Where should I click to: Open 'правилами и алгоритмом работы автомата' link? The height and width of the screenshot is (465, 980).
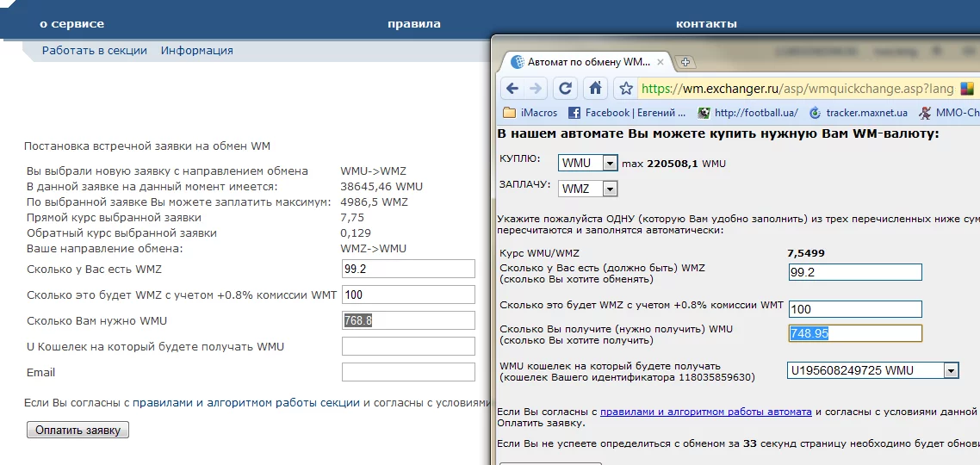pyautogui.click(x=705, y=412)
